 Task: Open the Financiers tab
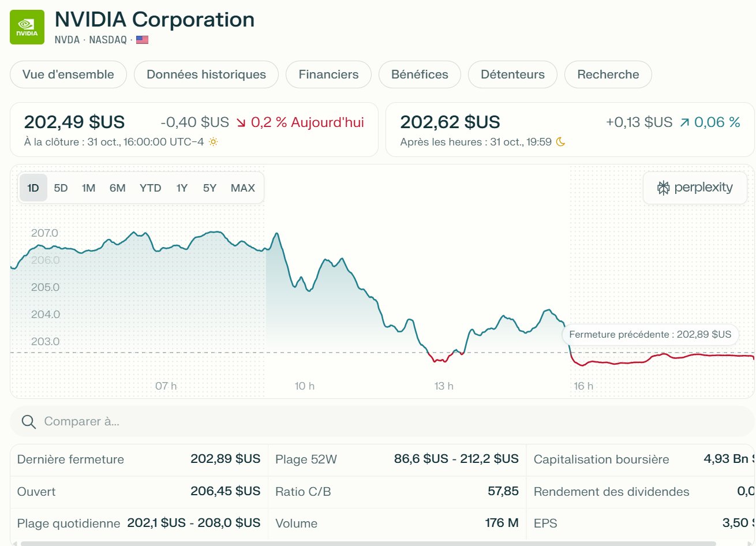(x=328, y=74)
